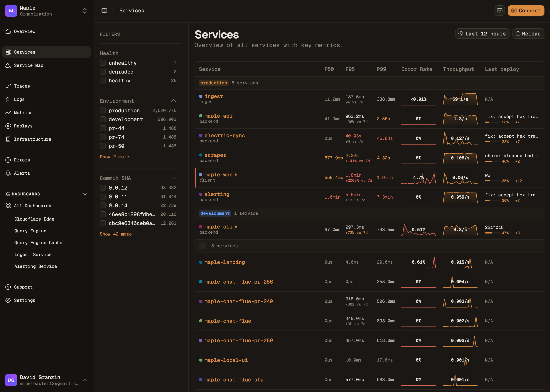Click the All Dashboards grid icon
The height and width of the screenshot is (392, 550).
(x=8, y=206)
